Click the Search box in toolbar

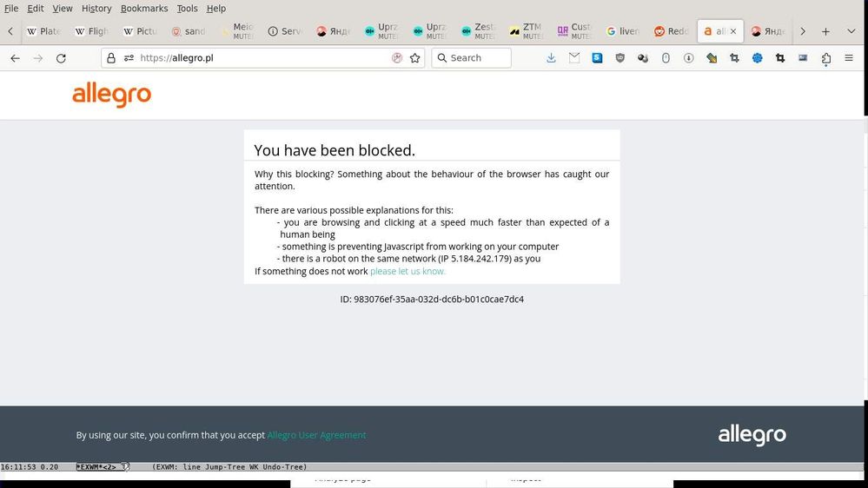(471, 58)
